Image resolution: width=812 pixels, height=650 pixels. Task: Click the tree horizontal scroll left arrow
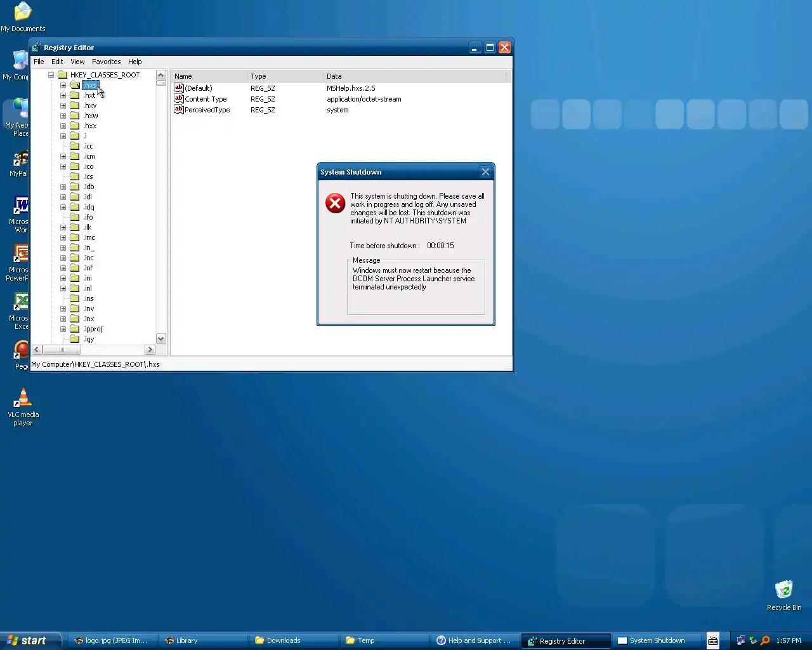37,350
